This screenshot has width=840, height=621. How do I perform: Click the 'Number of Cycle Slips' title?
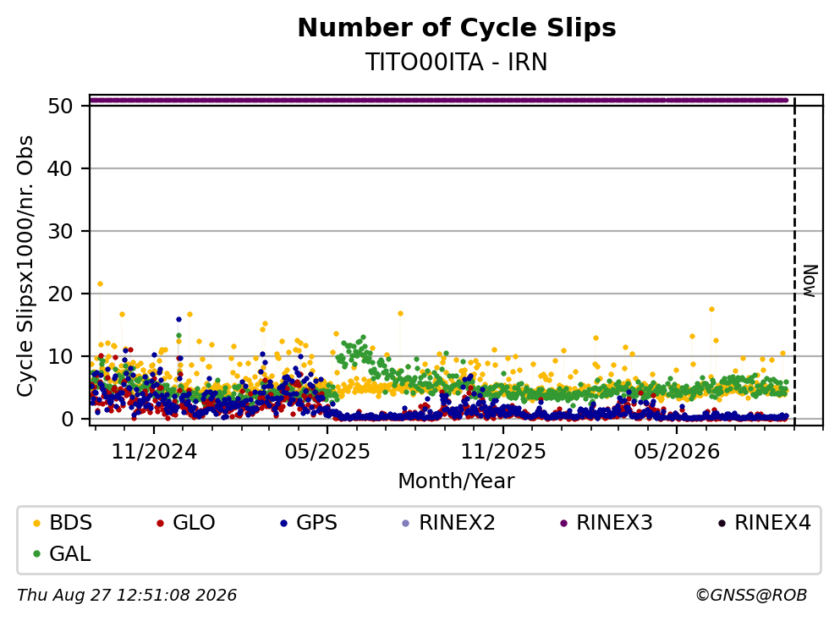point(457,28)
